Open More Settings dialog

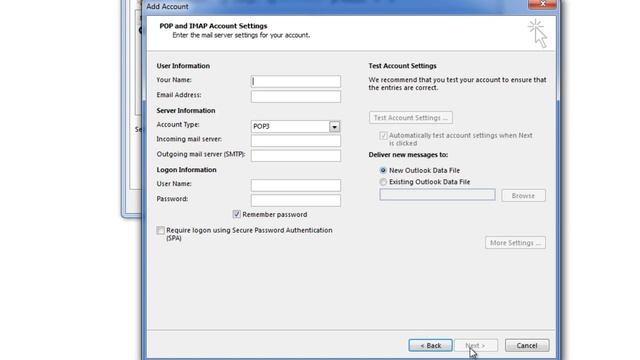(x=515, y=243)
